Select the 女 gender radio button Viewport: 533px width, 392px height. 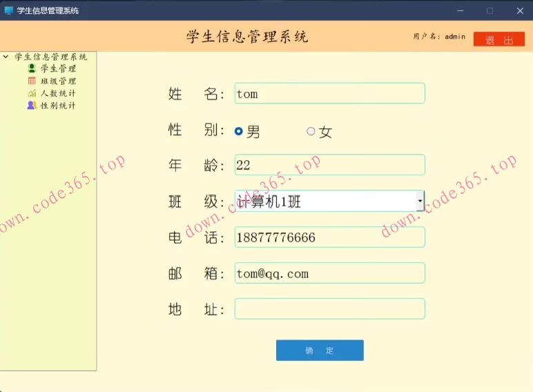pyautogui.click(x=311, y=131)
